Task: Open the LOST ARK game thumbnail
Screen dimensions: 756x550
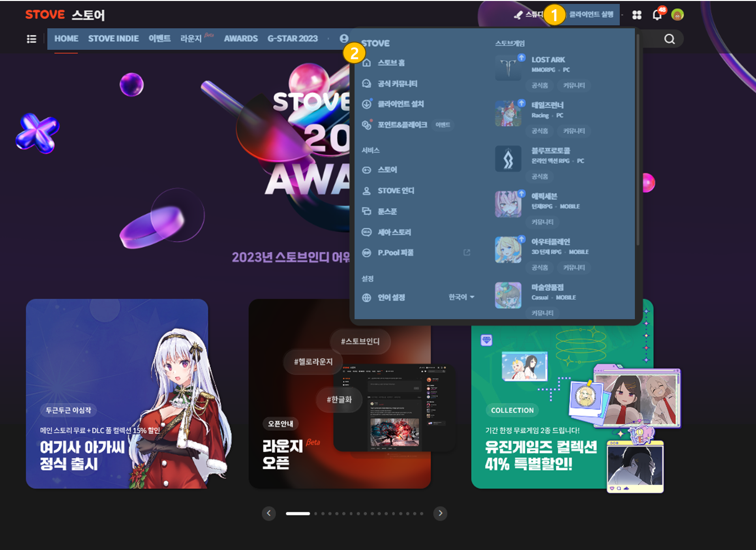Action: pyautogui.click(x=508, y=68)
